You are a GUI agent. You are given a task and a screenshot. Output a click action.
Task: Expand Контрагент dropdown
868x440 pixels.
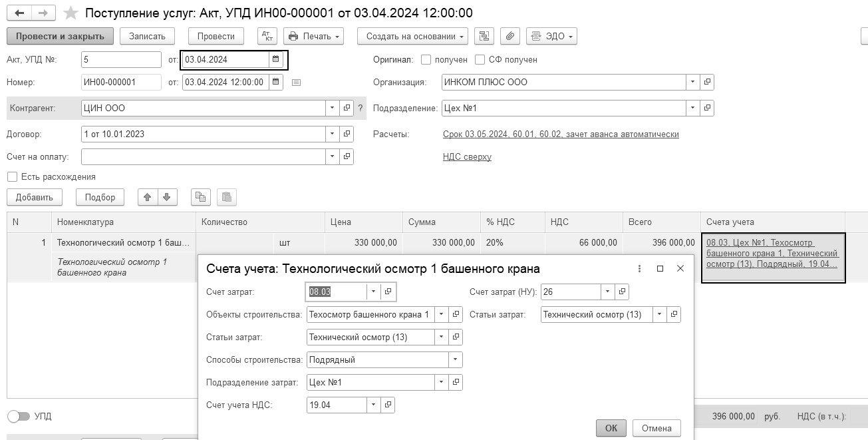pyautogui.click(x=333, y=107)
